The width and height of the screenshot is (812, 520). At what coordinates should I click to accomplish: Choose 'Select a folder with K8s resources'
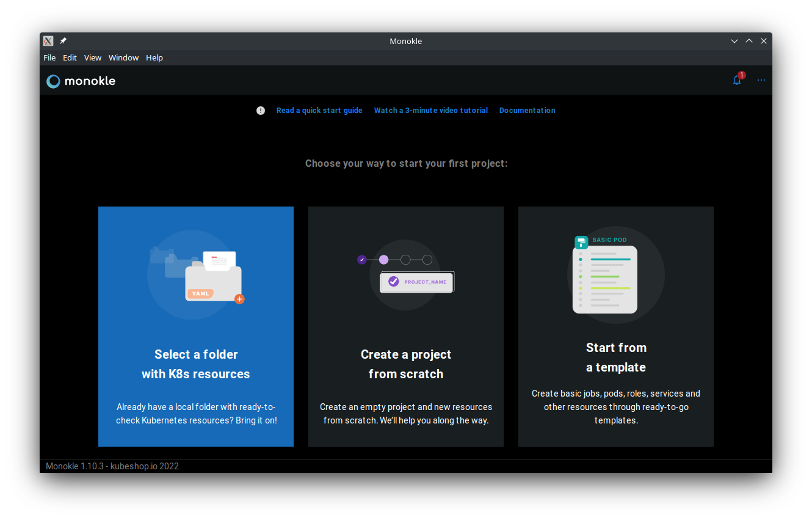(x=196, y=326)
